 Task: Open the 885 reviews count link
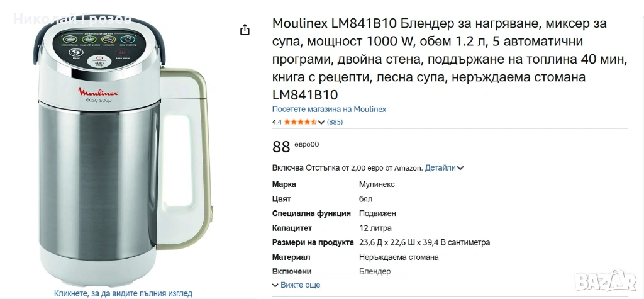coord(335,122)
